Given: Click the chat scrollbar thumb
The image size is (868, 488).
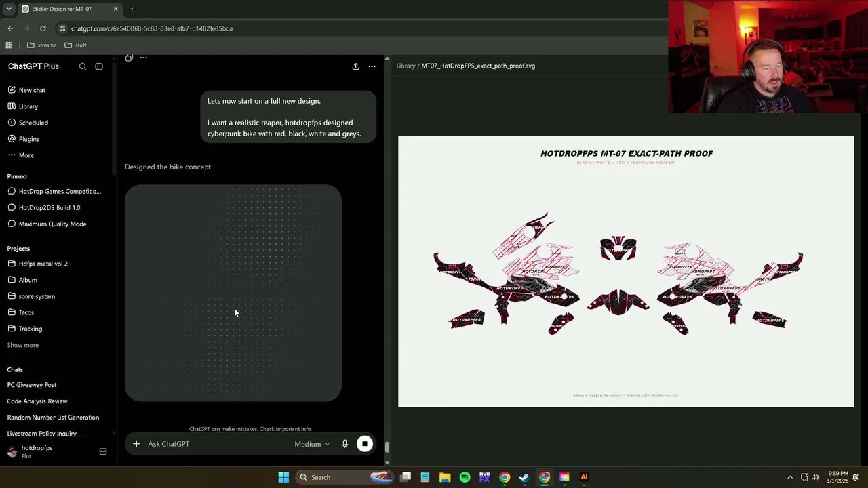Looking at the screenshot, I should pos(387,447).
